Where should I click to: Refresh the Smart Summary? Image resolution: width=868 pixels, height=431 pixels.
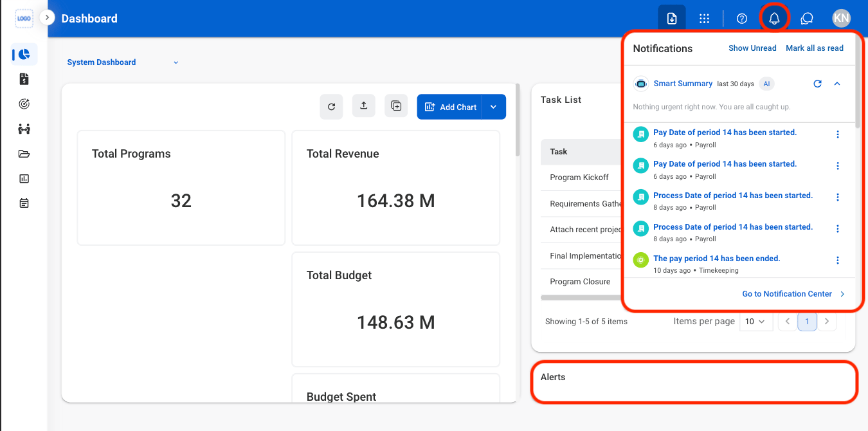(x=817, y=84)
